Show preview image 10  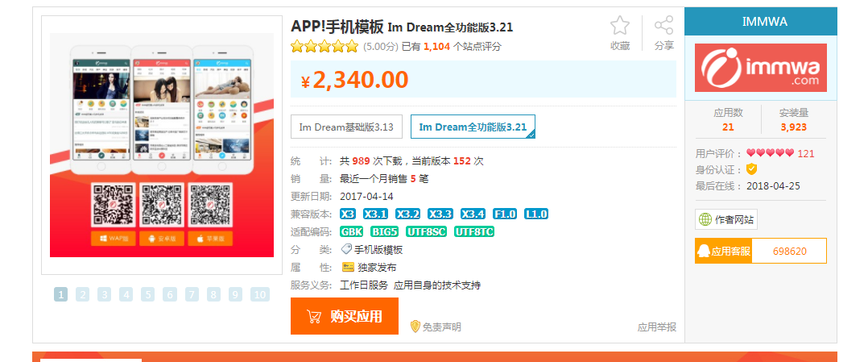(x=259, y=294)
